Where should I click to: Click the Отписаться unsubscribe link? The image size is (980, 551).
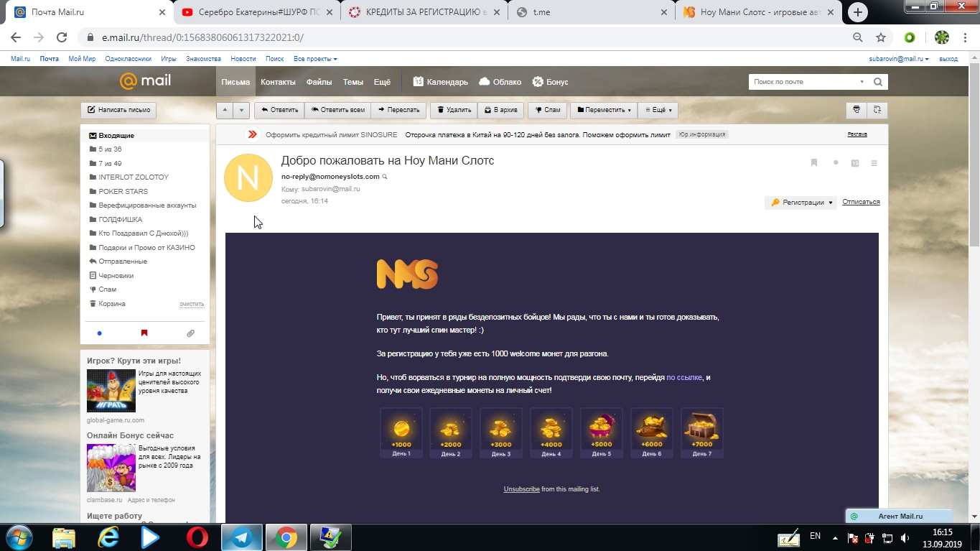coord(861,202)
